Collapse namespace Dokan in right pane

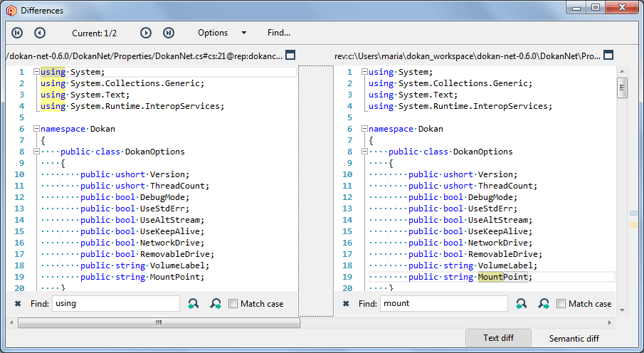pos(364,129)
